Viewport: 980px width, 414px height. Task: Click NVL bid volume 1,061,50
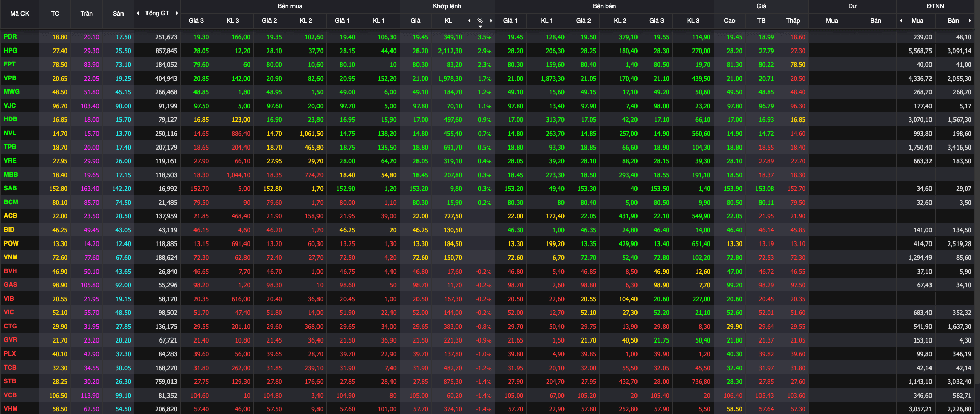pyautogui.click(x=311, y=134)
